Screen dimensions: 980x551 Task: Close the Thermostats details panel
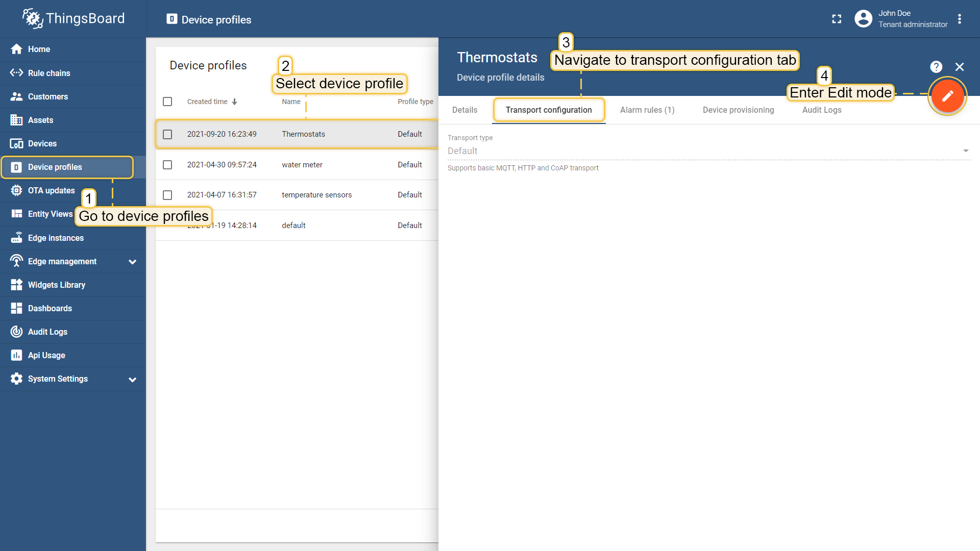960,67
